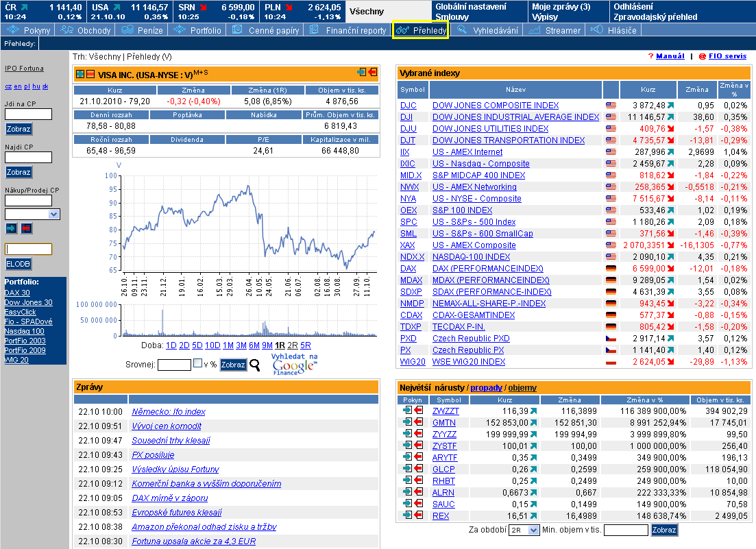Click the buy icon in the GLCP row
Screen dimensions: 756x549
(x=407, y=469)
